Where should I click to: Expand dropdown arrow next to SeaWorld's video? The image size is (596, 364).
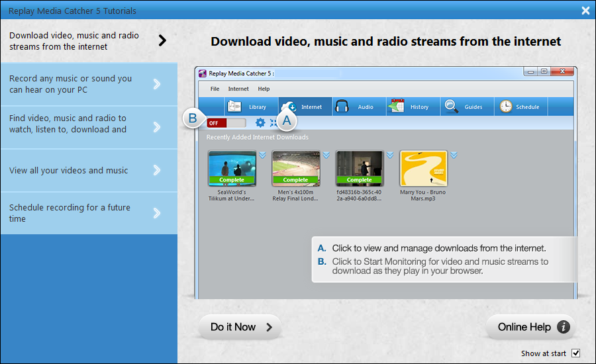pyautogui.click(x=262, y=155)
